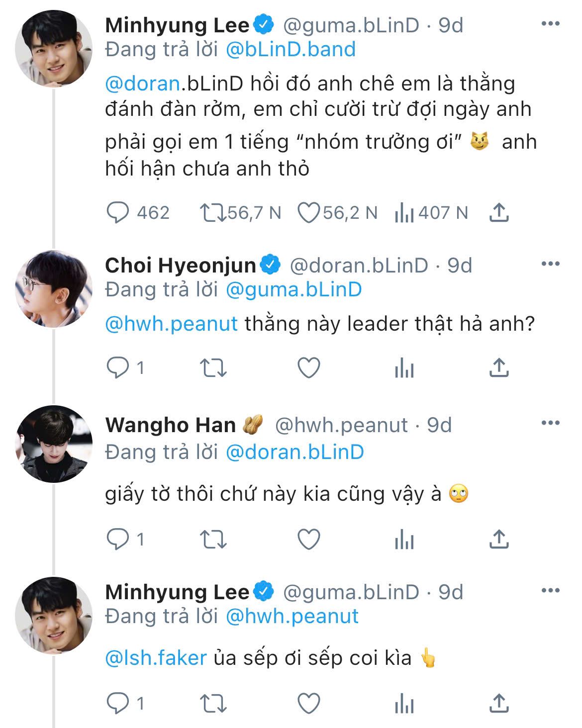Open the @hwh.peanut mention in Choi's tweet

click(x=172, y=324)
